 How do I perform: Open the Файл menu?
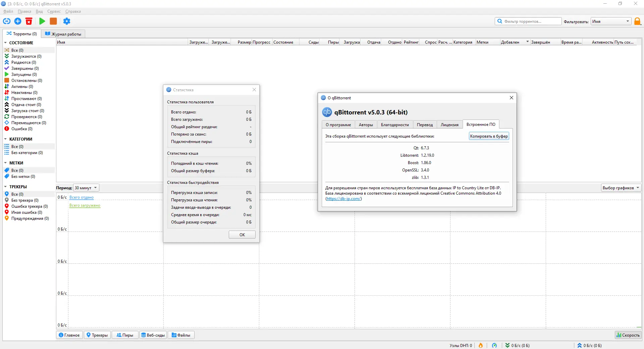[x=8, y=11]
